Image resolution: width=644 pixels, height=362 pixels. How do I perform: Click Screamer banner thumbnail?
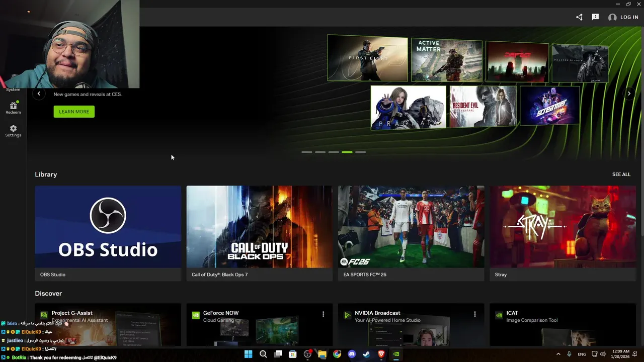pos(550,106)
